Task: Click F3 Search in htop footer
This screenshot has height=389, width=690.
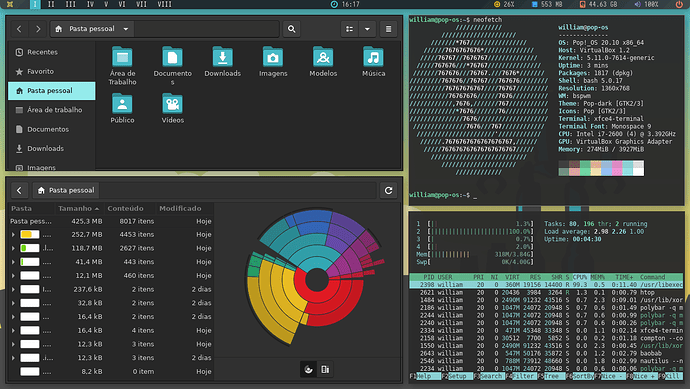Action: 489,377
